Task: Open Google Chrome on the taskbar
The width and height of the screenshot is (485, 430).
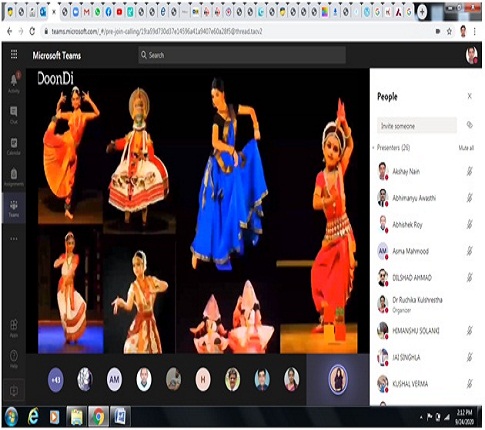Action: pyautogui.click(x=98, y=417)
